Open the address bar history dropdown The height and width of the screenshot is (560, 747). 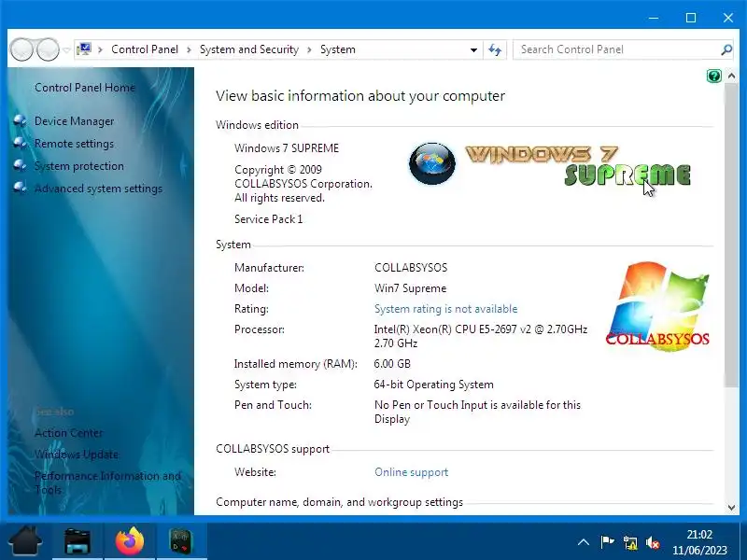coord(473,49)
